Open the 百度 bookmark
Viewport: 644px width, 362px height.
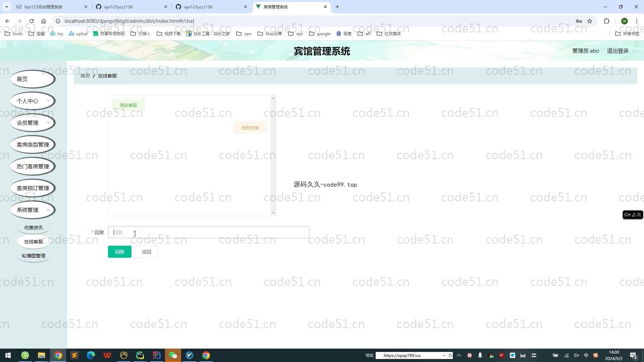pyautogui.click(x=344, y=34)
